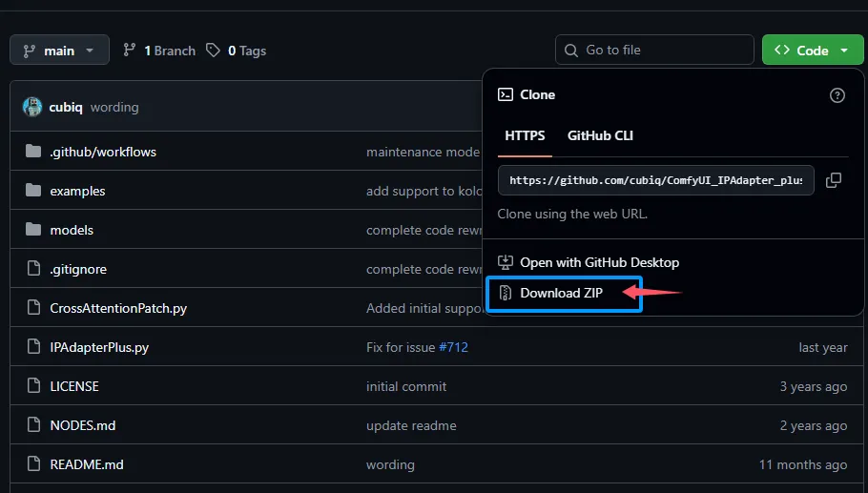
Task: Click the Clone terminal icon
Action: (506, 94)
